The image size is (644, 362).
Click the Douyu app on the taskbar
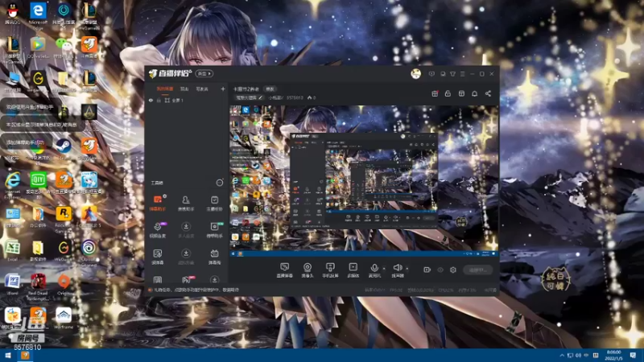[x=25, y=356]
